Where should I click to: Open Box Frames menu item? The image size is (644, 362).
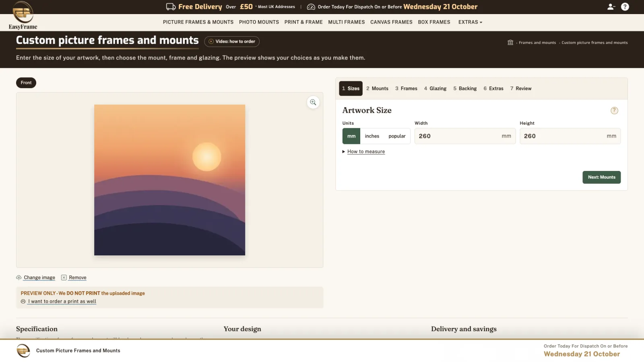pos(434,22)
